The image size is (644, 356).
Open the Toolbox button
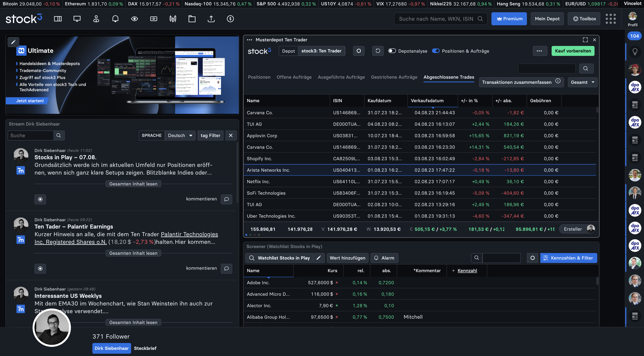(584, 19)
